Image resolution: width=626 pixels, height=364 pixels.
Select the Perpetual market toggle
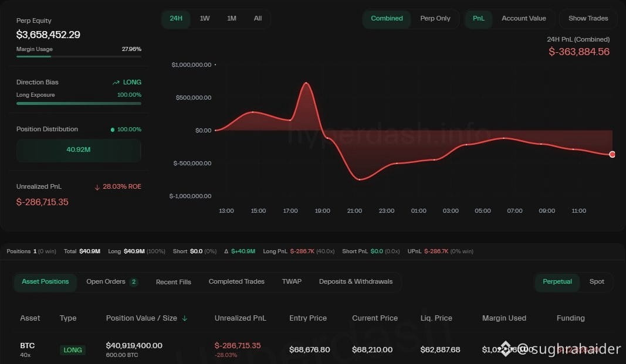(x=557, y=281)
